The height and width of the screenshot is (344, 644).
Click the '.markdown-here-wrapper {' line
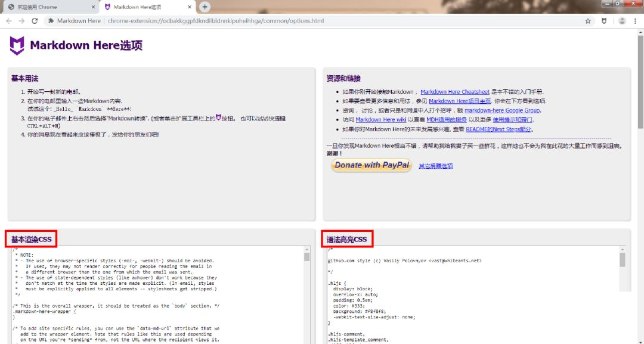coord(44,312)
